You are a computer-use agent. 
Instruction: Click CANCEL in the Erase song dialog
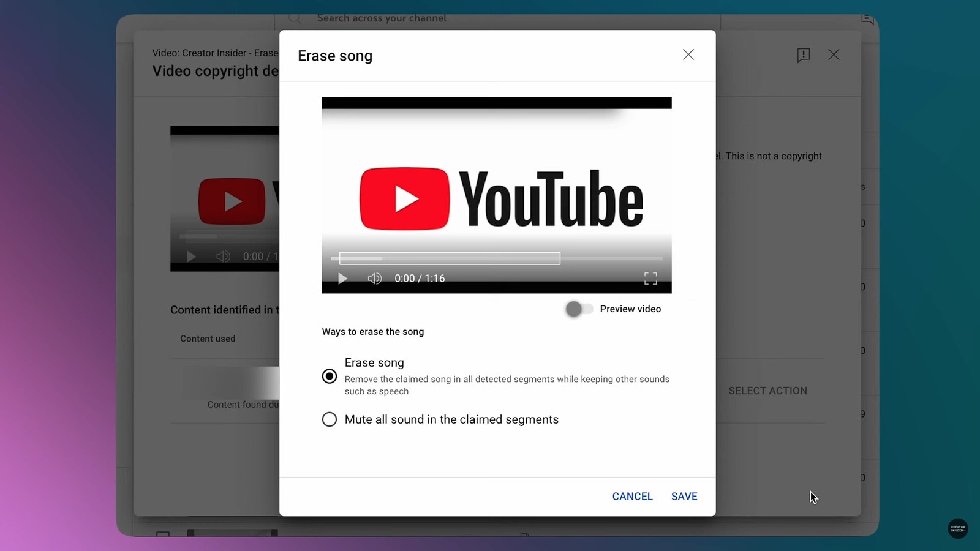click(x=632, y=497)
